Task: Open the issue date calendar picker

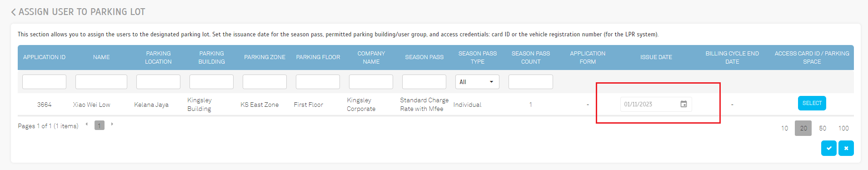Action: click(683, 104)
